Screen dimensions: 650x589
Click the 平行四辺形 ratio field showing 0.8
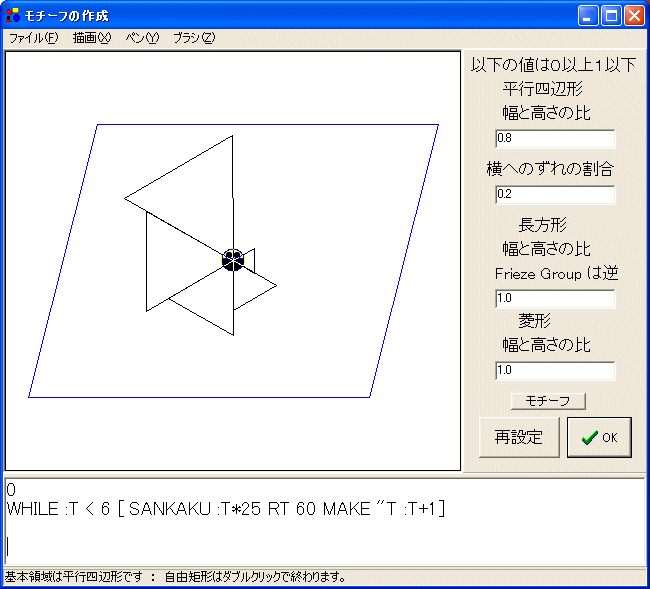555,138
